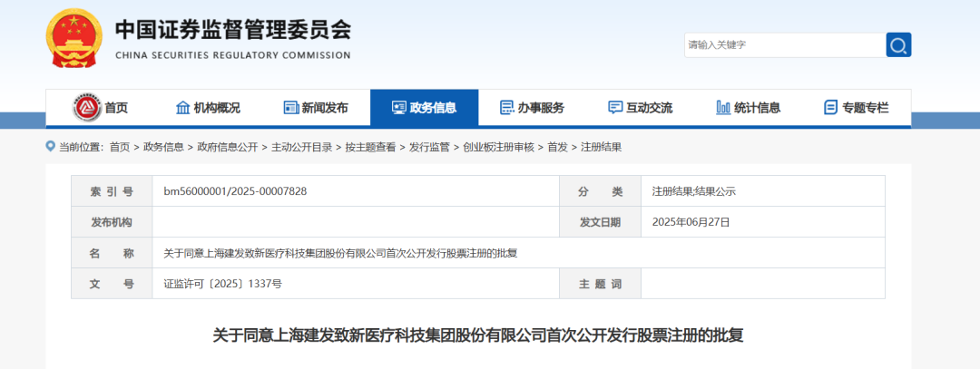The image size is (980, 369).
Task: Open the 专题专栏 navigation tab
Action: pyautogui.click(x=857, y=107)
